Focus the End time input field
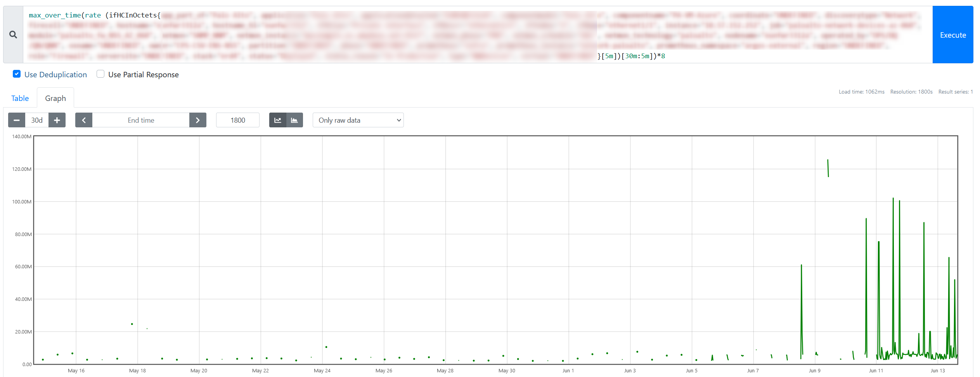 [x=141, y=120]
